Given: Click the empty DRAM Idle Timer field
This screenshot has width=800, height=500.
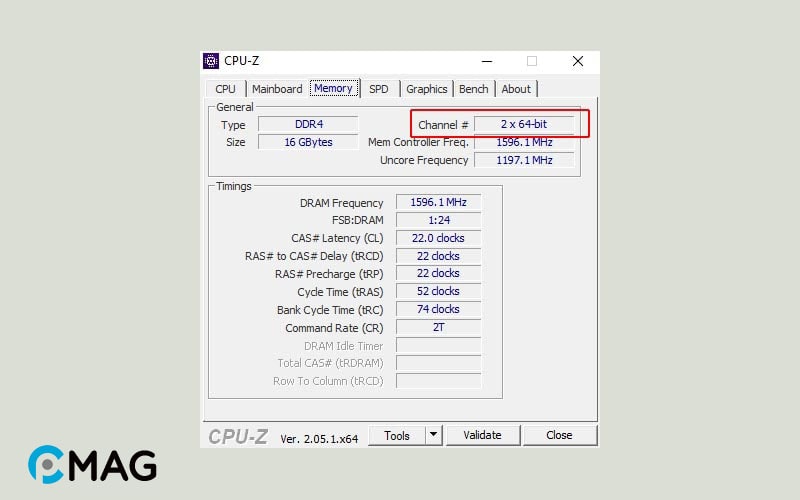Looking at the screenshot, I should (438, 345).
